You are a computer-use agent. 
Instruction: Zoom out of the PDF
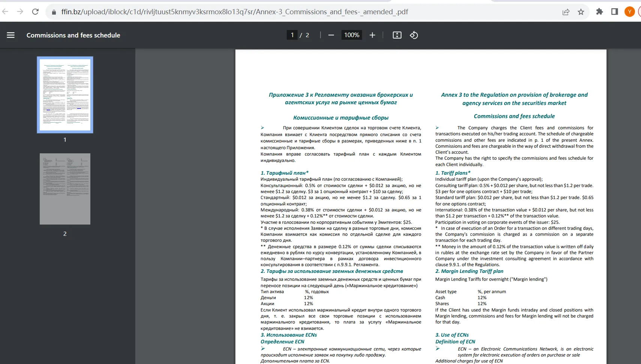click(331, 35)
